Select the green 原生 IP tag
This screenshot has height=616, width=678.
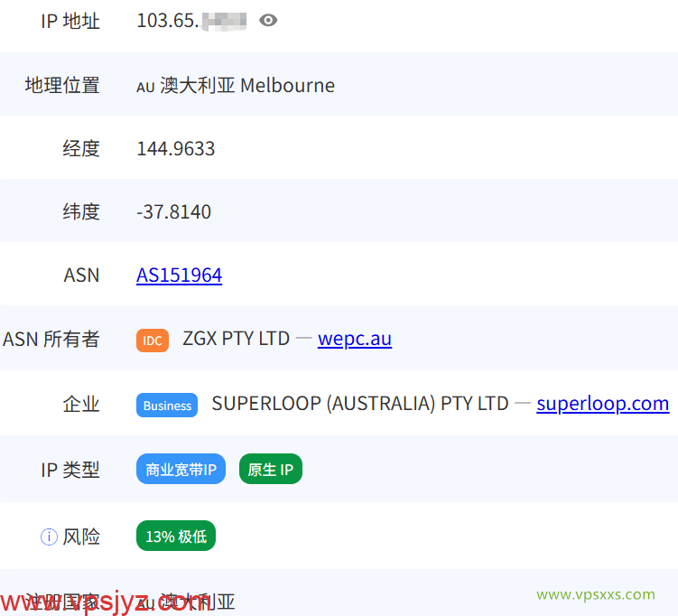click(271, 469)
